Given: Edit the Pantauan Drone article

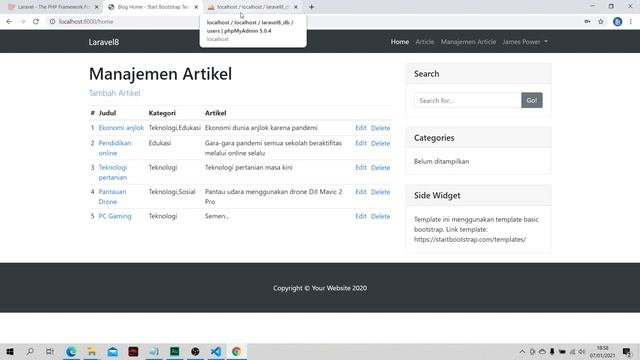Looking at the screenshot, I should click(361, 192).
